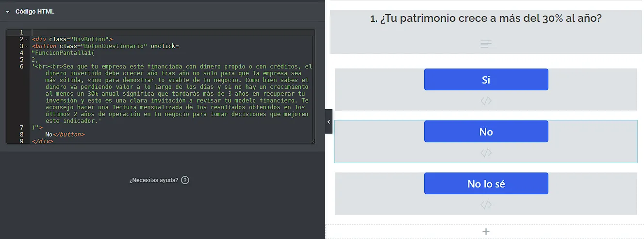Click the long Spanish text paragraph in code
Image resolution: width=644 pixels, height=239 pixels.
[172, 93]
